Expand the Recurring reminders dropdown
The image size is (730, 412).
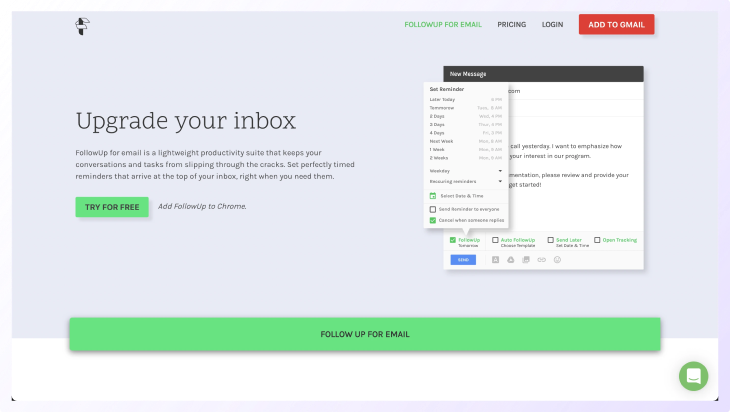tap(465, 182)
